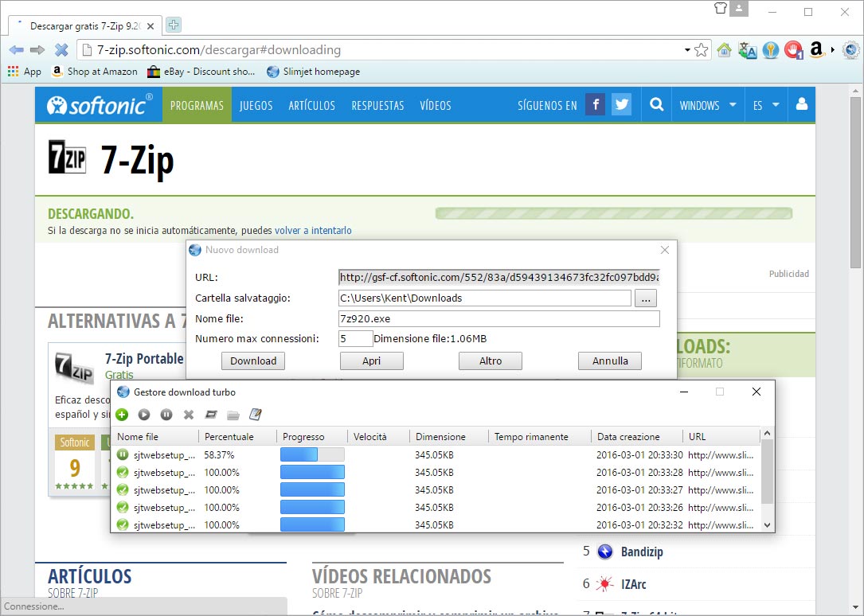Image resolution: width=864 pixels, height=616 pixels.
Task: Click the browse folder ellipsis button
Action: point(646,298)
